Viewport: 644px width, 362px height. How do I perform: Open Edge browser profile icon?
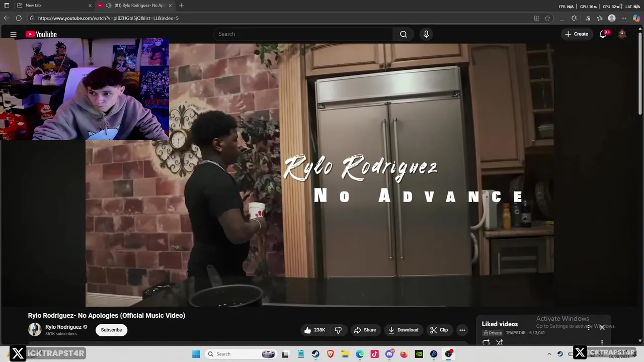click(x=612, y=18)
